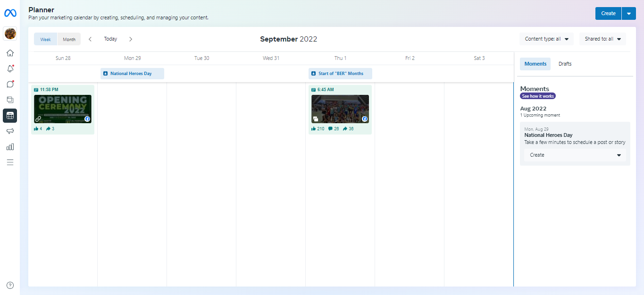Image resolution: width=644 pixels, height=295 pixels.
Task: Click the Mon 29 column header
Action: point(133,58)
